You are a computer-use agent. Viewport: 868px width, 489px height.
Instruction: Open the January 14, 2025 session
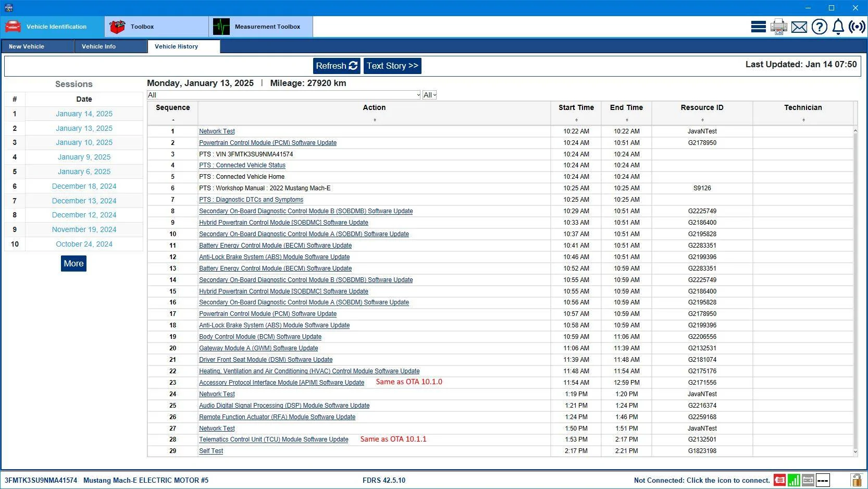84,114
